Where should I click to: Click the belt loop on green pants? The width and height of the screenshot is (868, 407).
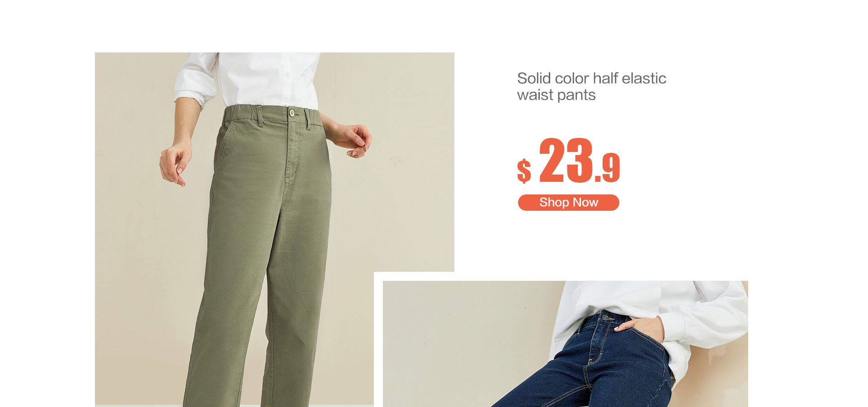click(x=259, y=116)
